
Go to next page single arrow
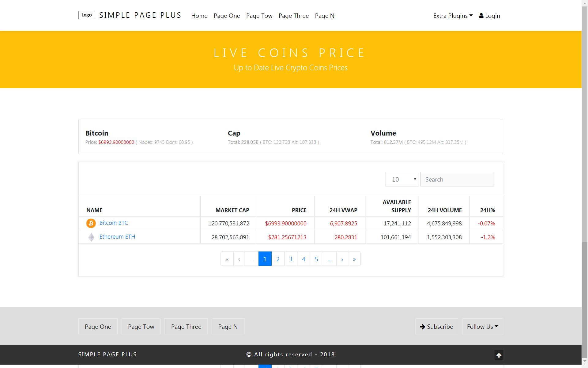pos(342,259)
